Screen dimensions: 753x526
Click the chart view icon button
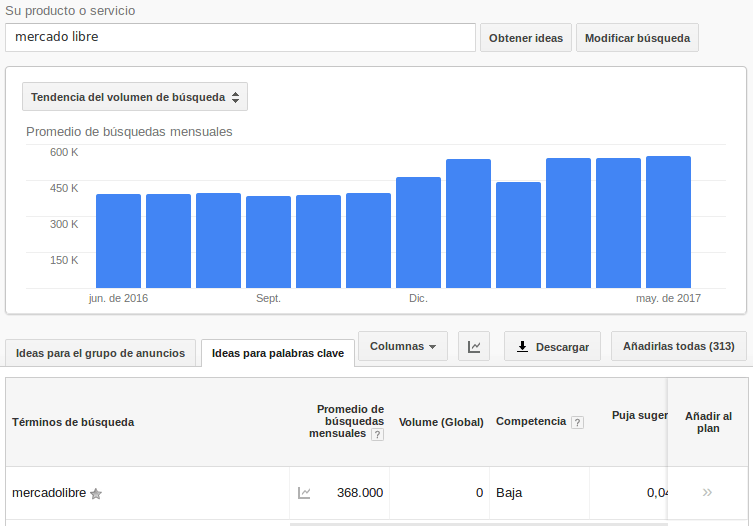[474, 346]
